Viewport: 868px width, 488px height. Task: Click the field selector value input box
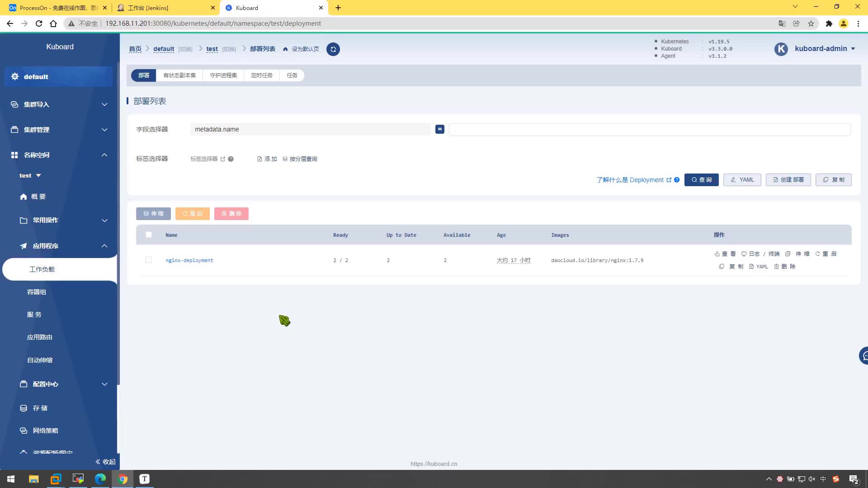(650, 130)
